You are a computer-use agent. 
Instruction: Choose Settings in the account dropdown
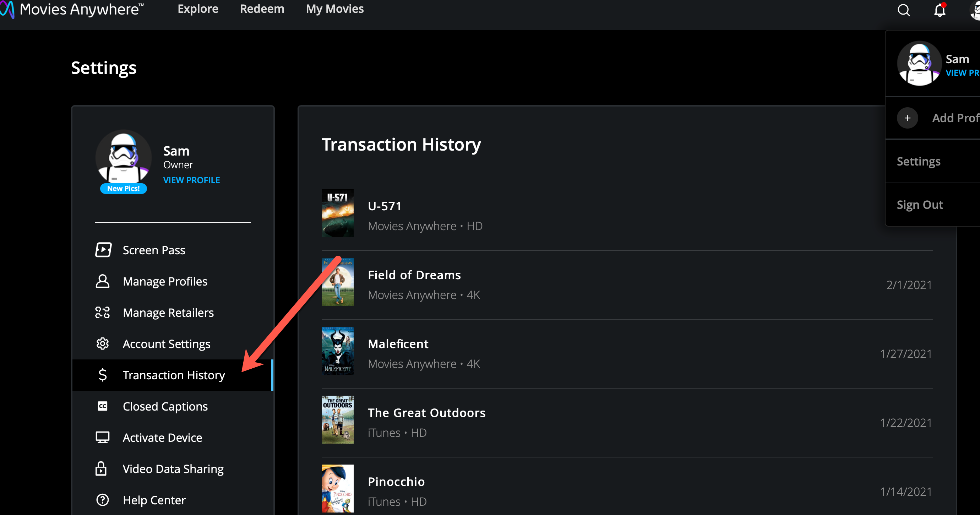point(918,161)
